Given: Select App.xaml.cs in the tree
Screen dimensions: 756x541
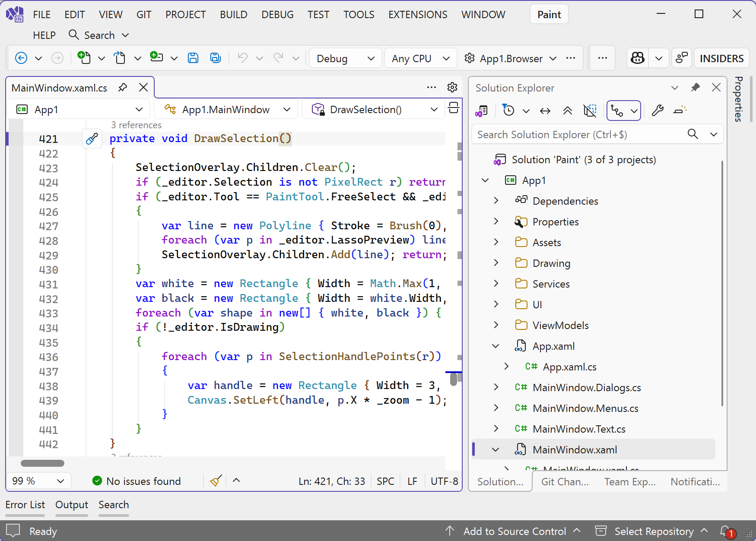Looking at the screenshot, I should point(569,367).
